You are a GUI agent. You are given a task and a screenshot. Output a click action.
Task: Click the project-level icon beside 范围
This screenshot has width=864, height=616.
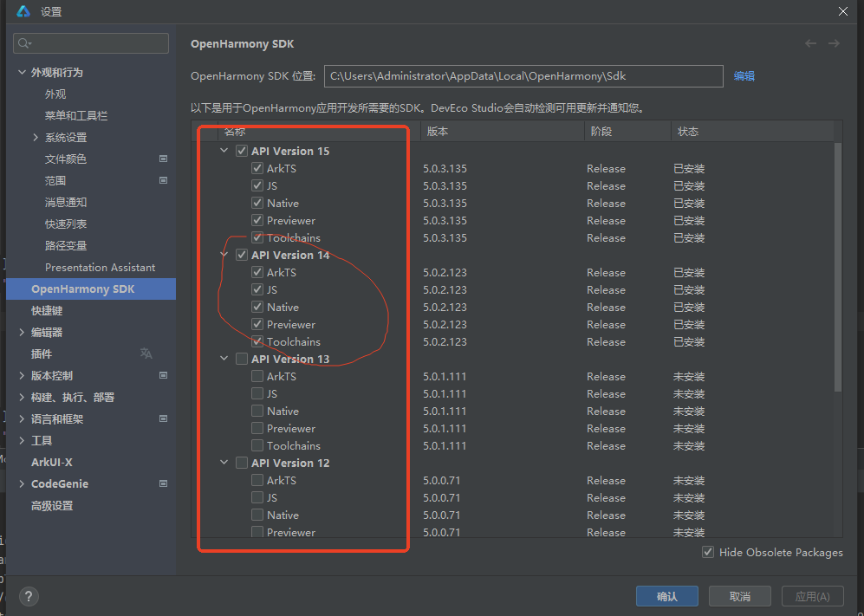tap(163, 180)
